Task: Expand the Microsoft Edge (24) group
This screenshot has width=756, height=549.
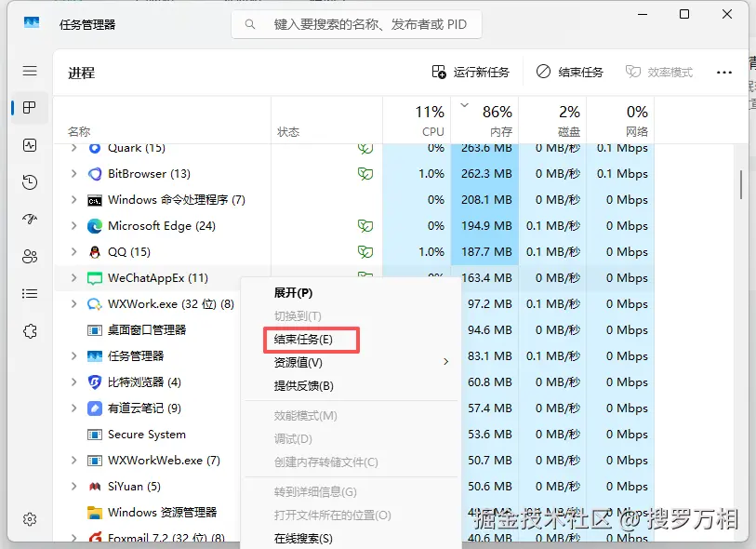Action: tap(73, 225)
